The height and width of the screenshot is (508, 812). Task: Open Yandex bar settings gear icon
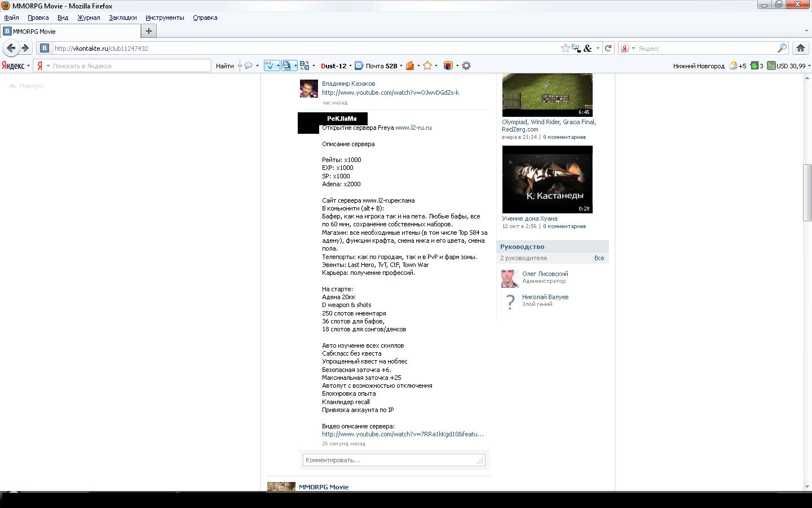(x=466, y=65)
